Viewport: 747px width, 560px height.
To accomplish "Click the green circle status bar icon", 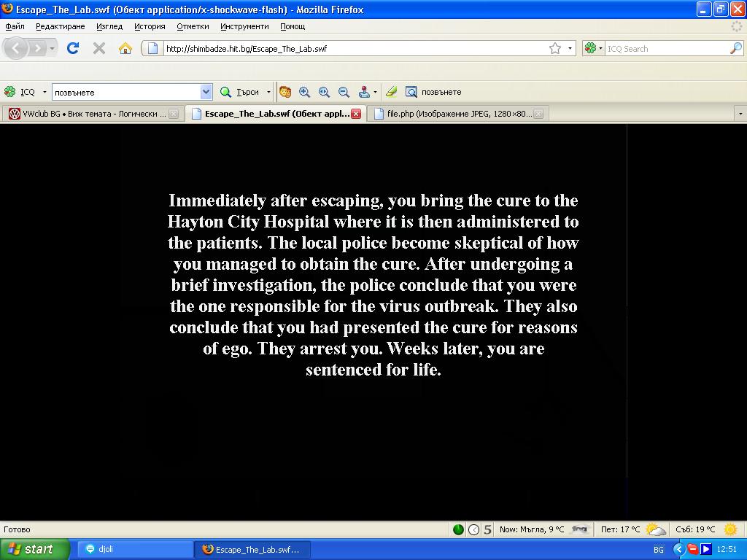I will coord(459,529).
